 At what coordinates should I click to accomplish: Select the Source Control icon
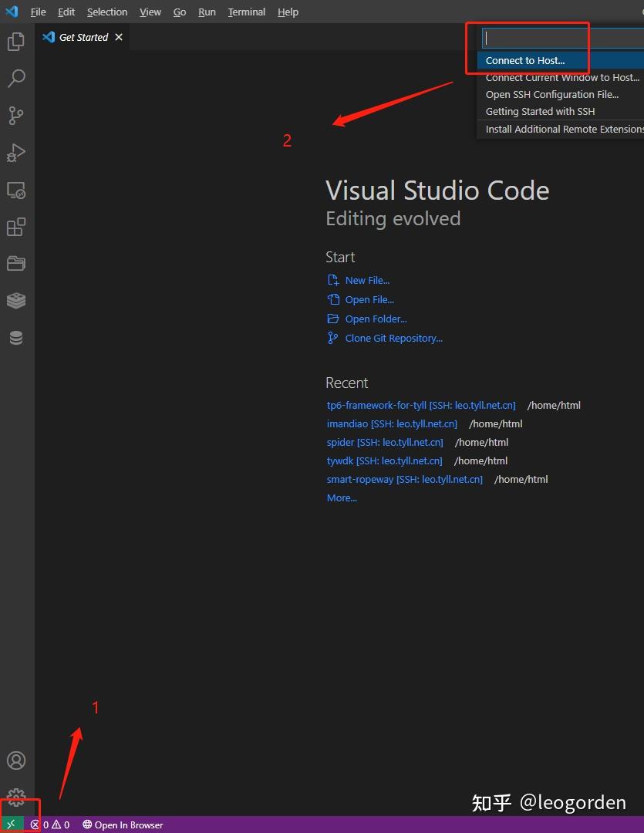(x=16, y=115)
